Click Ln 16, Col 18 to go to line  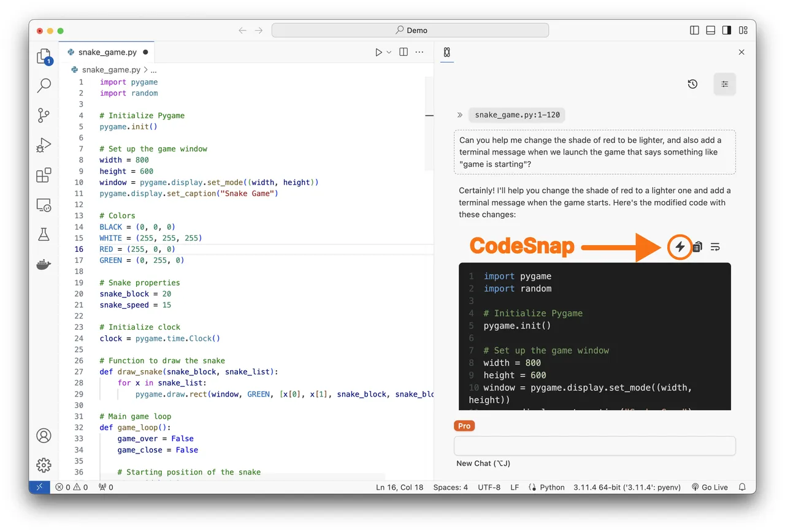point(399,487)
